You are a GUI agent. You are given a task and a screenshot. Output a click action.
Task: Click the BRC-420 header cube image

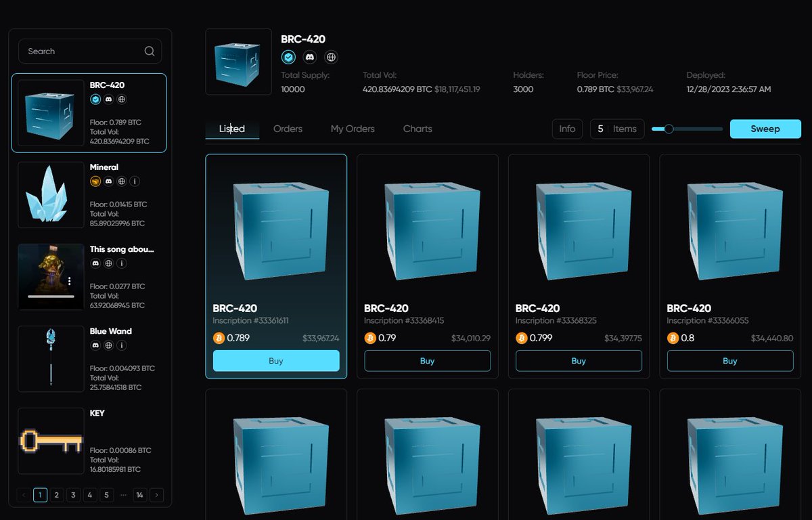click(238, 62)
